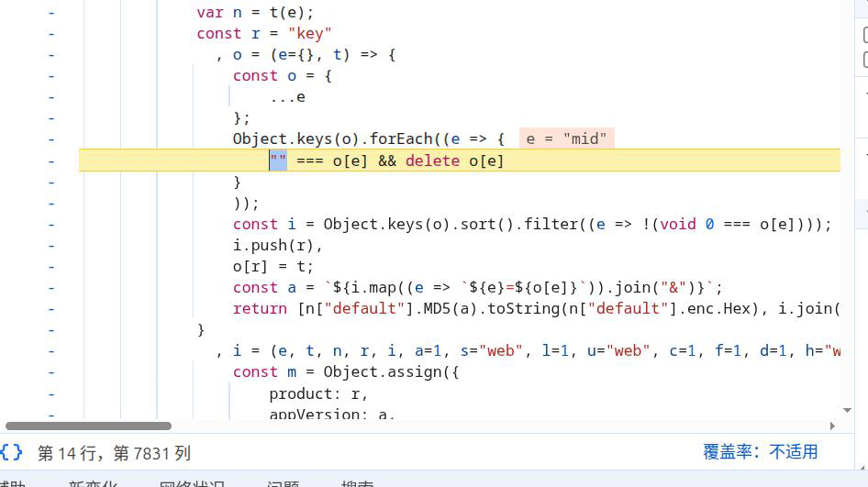868x487 pixels.
Task: Click the line , o = (e={}, t) => {
Action: click(x=306, y=55)
